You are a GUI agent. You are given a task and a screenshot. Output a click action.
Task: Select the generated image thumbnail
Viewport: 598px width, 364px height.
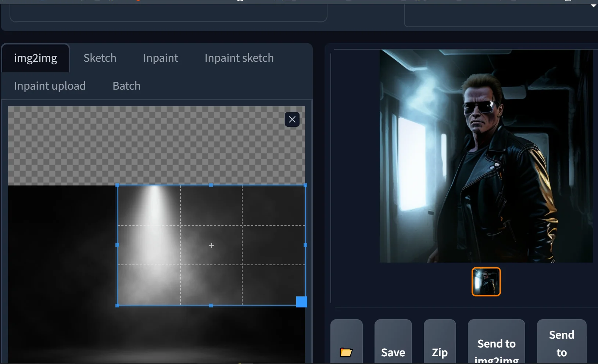486,282
